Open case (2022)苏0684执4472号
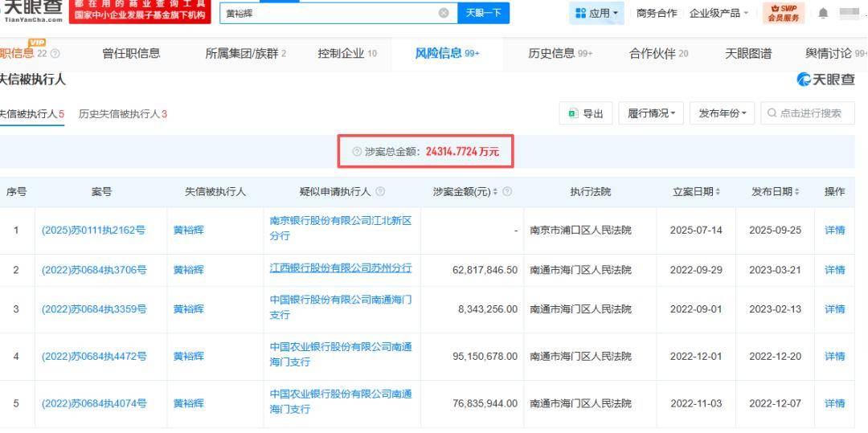The width and height of the screenshot is (868, 433). point(93,356)
